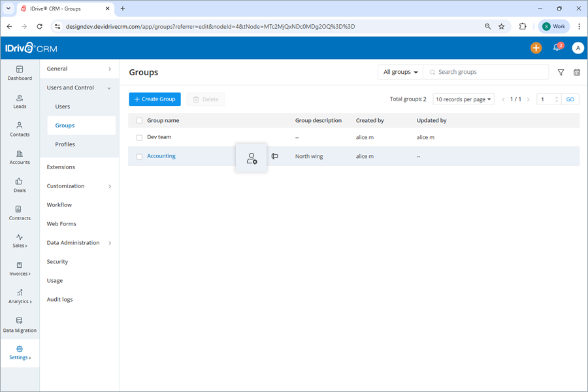This screenshot has height=392, width=588.
Task: Select the Leads icon in the sidebar
Action: click(20, 101)
